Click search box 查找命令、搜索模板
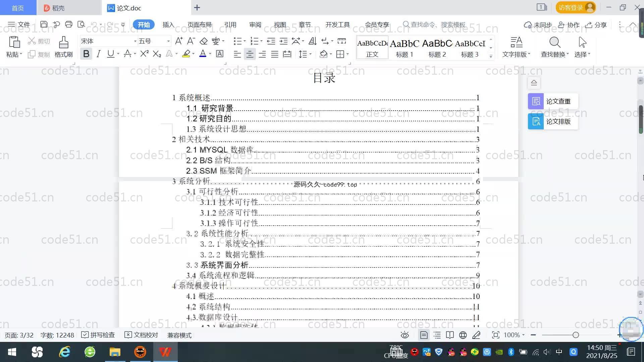644x362 pixels. (434, 25)
